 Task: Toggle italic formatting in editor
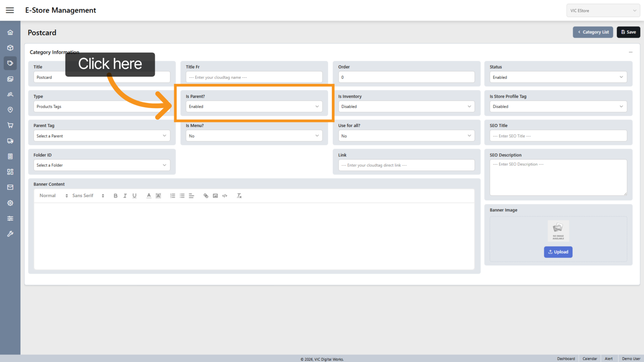pyautogui.click(x=125, y=196)
